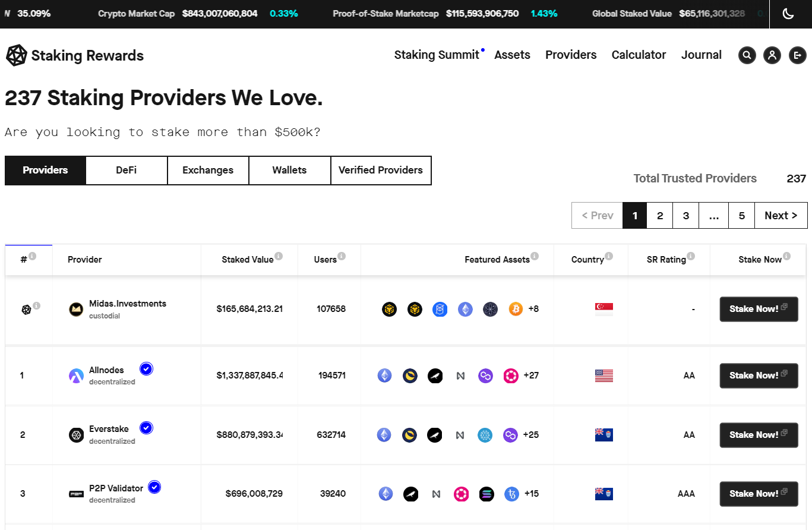The image size is (812, 530).
Task: Click the Fantom asset icon in Midas row
Action: [440, 309]
